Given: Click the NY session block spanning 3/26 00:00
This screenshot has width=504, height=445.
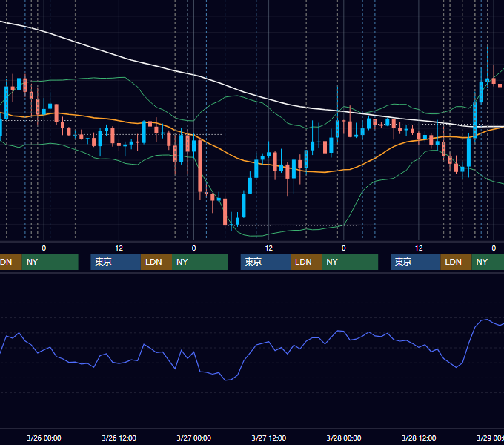Looking at the screenshot, I should click(50, 262).
